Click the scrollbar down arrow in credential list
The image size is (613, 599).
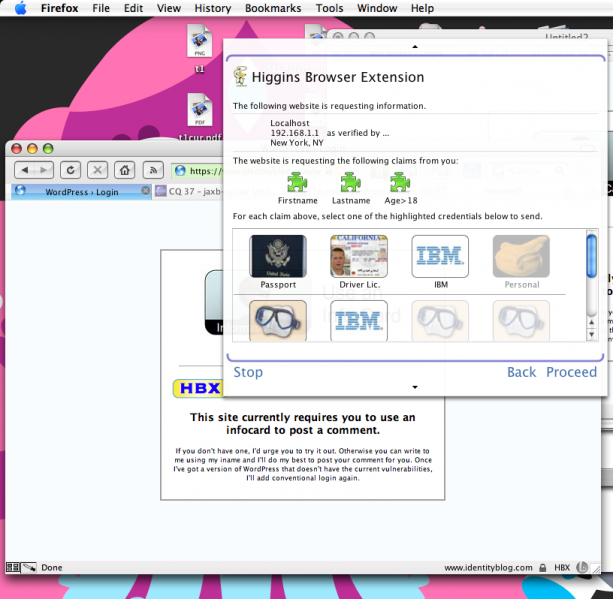click(x=591, y=334)
